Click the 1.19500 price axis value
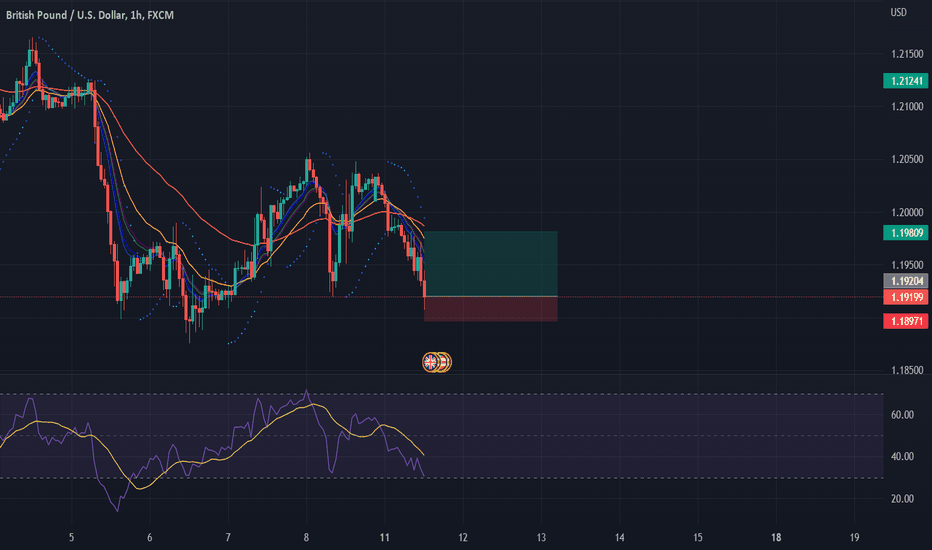This screenshot has width=932, height=550. [x=907, y=265]
